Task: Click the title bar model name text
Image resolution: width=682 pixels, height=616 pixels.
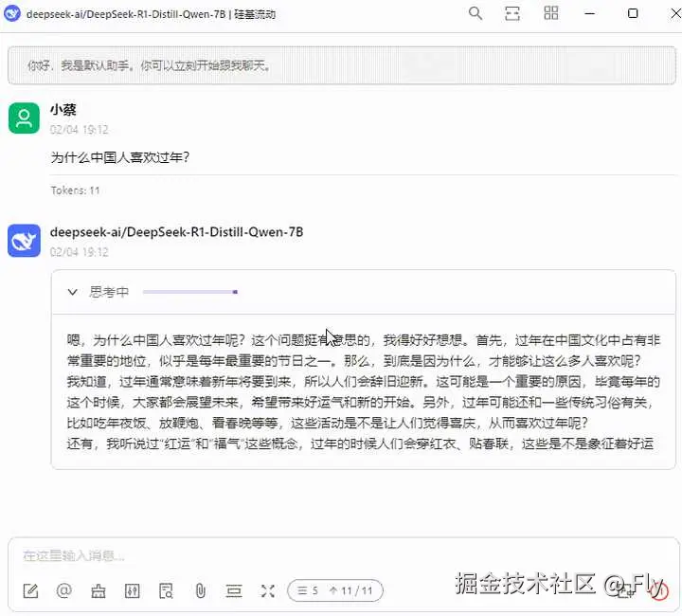Action: [x=151, y=14]
